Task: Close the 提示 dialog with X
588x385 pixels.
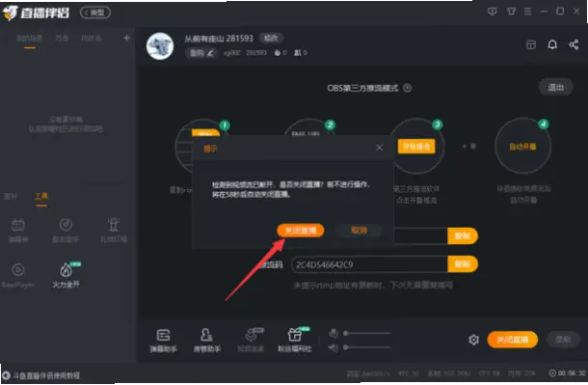Action: (x=379, y=148)
